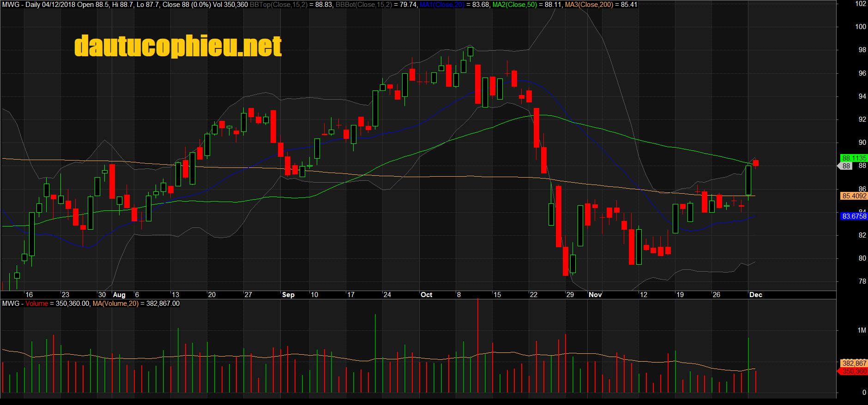This screenshot has width=868, height=405.
Task: Select the Nov label on date axis
Action: coord(595,295)
